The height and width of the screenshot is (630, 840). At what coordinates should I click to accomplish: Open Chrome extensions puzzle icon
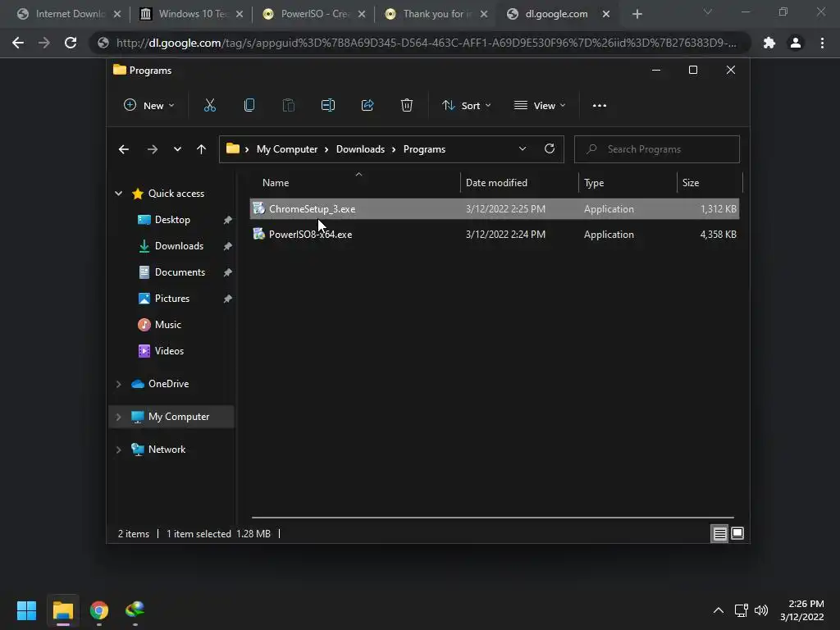769,43
